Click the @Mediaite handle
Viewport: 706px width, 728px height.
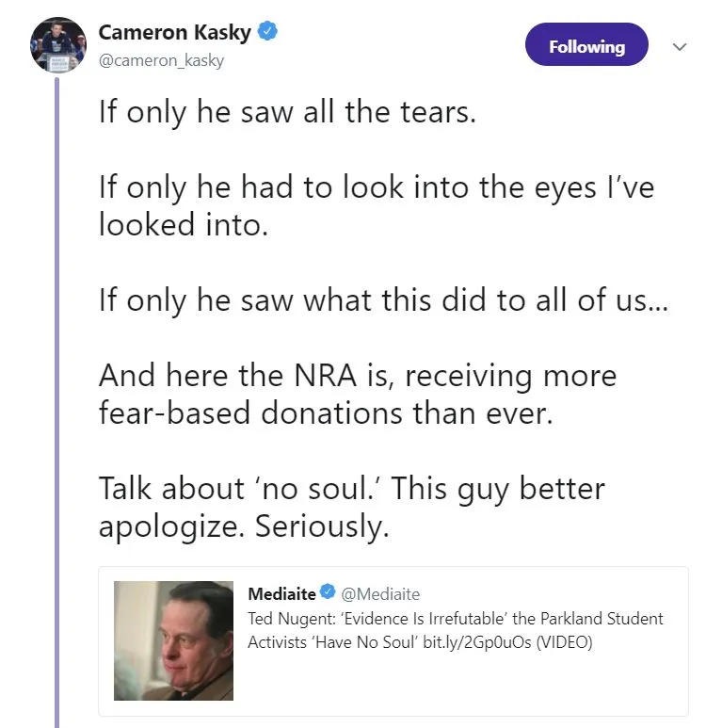[380, 594]
